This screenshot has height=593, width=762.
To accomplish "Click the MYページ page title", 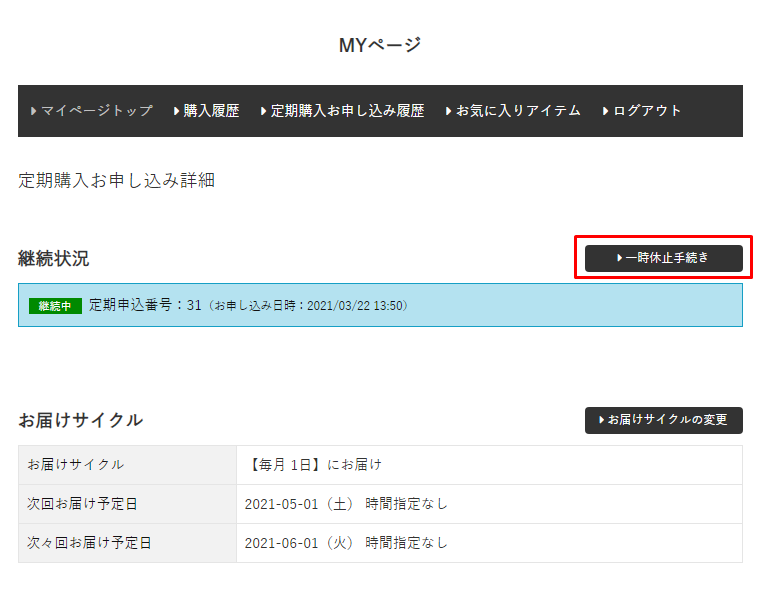I will [380, 45].
